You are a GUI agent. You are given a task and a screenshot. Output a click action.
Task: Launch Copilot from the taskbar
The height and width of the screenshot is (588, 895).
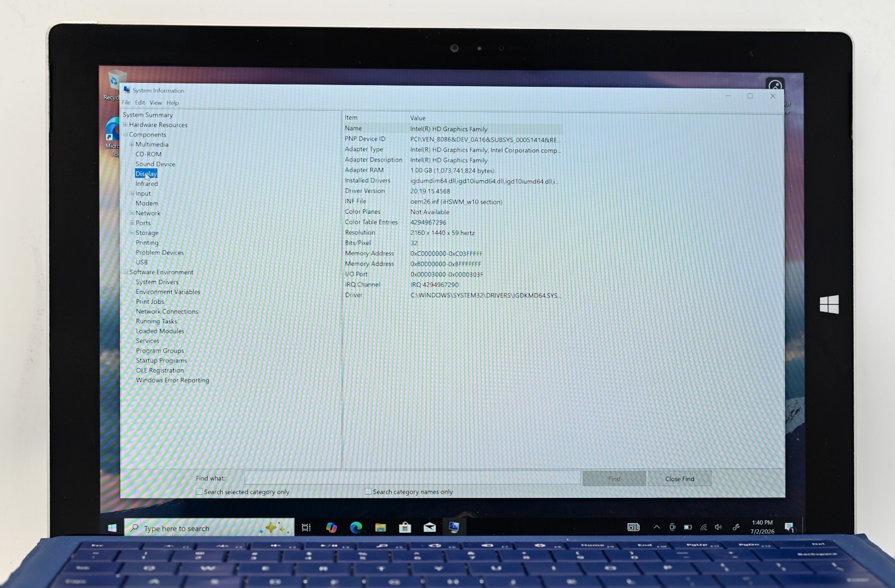[x=331, y=527]
